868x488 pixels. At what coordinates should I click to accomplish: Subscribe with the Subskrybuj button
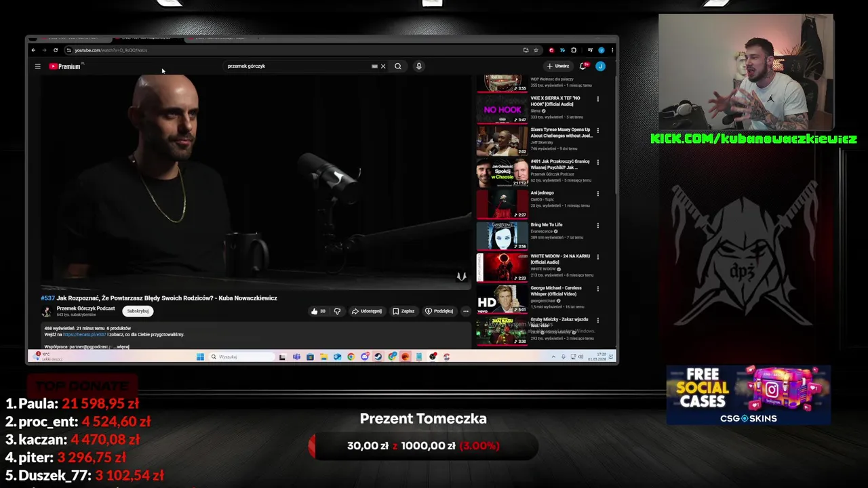pyautogui.click(x=138, y=311)
